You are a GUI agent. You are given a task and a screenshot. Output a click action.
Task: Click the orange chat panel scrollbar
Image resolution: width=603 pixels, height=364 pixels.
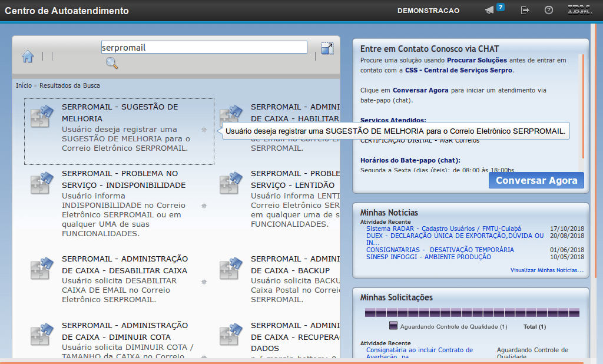click(583, 107)
